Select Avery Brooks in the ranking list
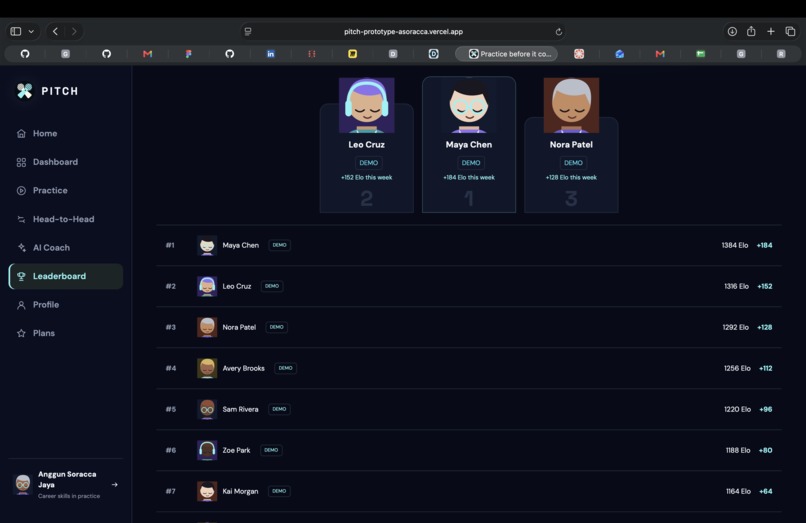 pyautogui.click(x=469, y=368)
